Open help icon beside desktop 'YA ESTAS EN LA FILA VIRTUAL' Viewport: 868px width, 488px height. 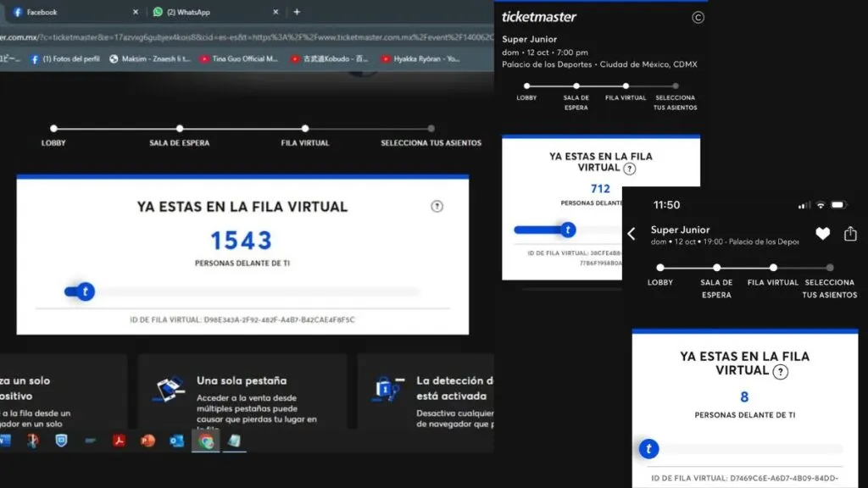point(437,207)
